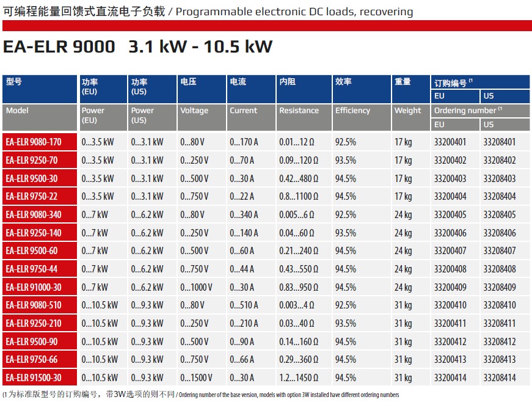
Task: Click EU ordering number 33200410
Action: pyautogui.click(x=450, y=305)
